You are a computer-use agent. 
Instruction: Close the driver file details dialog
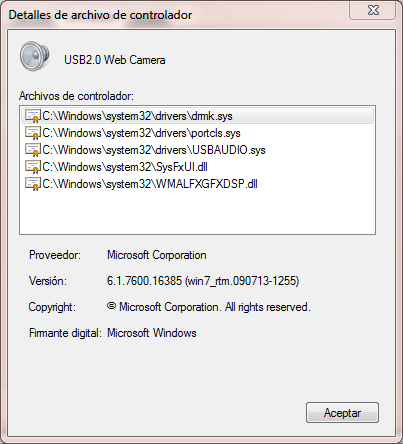373,10
